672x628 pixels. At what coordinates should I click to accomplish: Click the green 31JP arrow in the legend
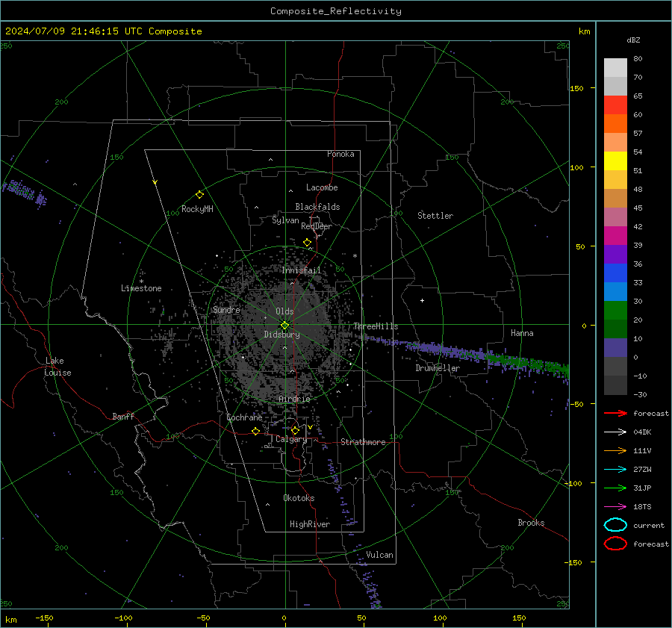tap(615, 488)
